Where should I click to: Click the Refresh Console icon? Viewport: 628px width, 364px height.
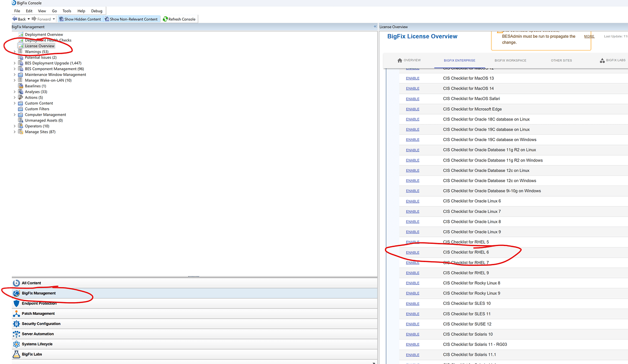(x=165, y=19)
